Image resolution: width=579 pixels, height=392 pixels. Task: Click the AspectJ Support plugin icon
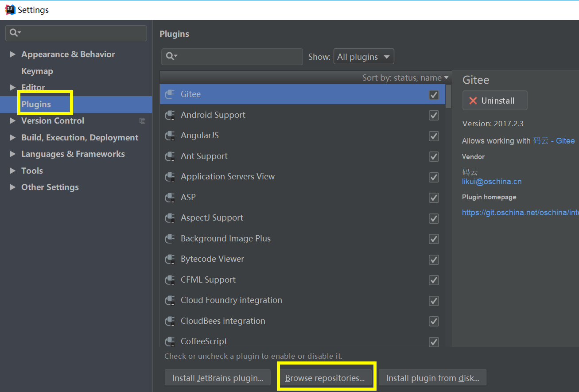pos(170,218)
